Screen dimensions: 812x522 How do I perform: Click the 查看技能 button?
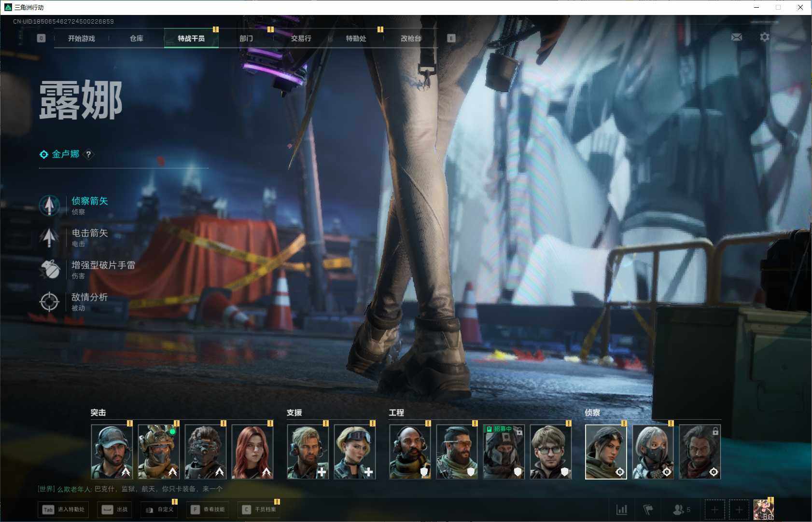point(208,509)
